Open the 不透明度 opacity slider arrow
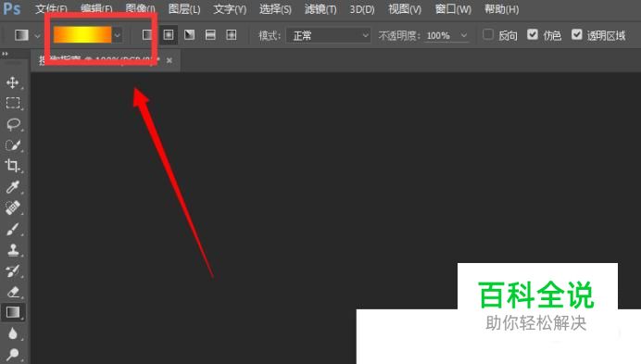 click(x=463, y=35)
